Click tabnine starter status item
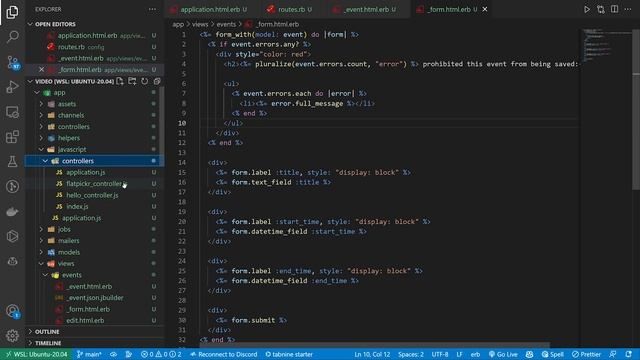The width and height of the screenshot is (640, 360). (x=289, y=354)
